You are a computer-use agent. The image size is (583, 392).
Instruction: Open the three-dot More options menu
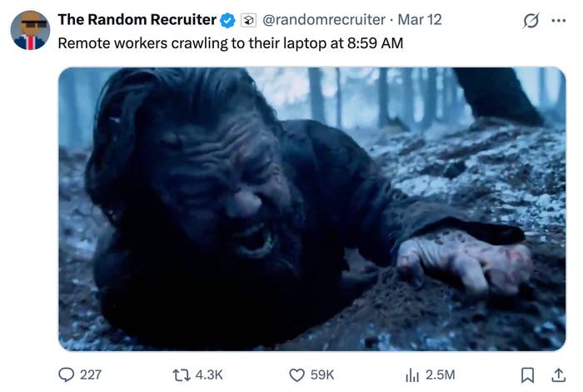pyautogui.click(x=558, y=20)
